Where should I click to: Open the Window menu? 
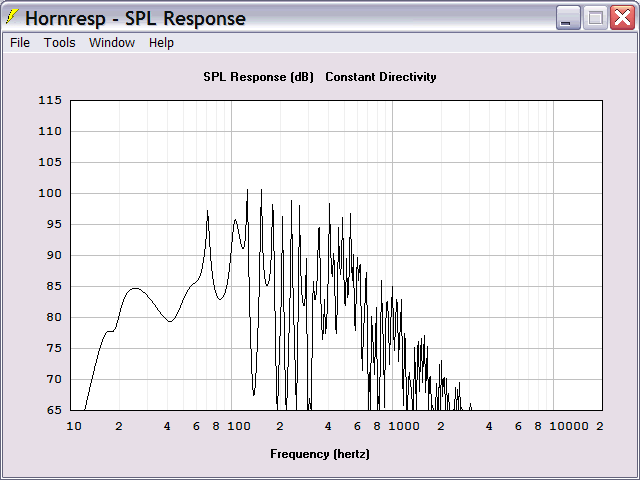coord(112,42)
